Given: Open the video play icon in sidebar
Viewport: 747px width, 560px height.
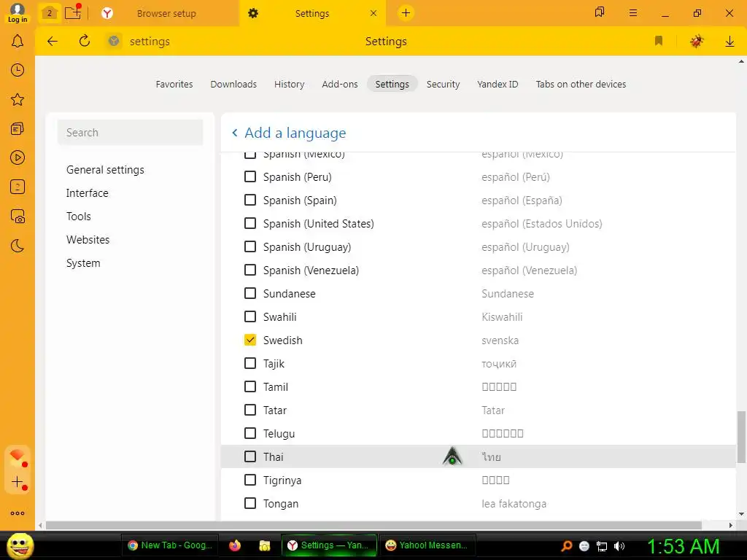Looking at the screenshot, I should [18, 157].
